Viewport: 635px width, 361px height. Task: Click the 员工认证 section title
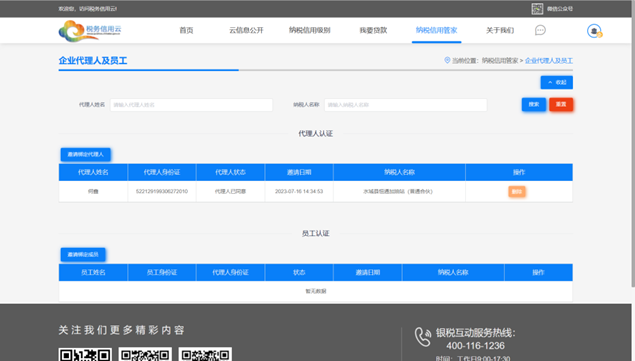pyautogui.click(x=315, y=233)
